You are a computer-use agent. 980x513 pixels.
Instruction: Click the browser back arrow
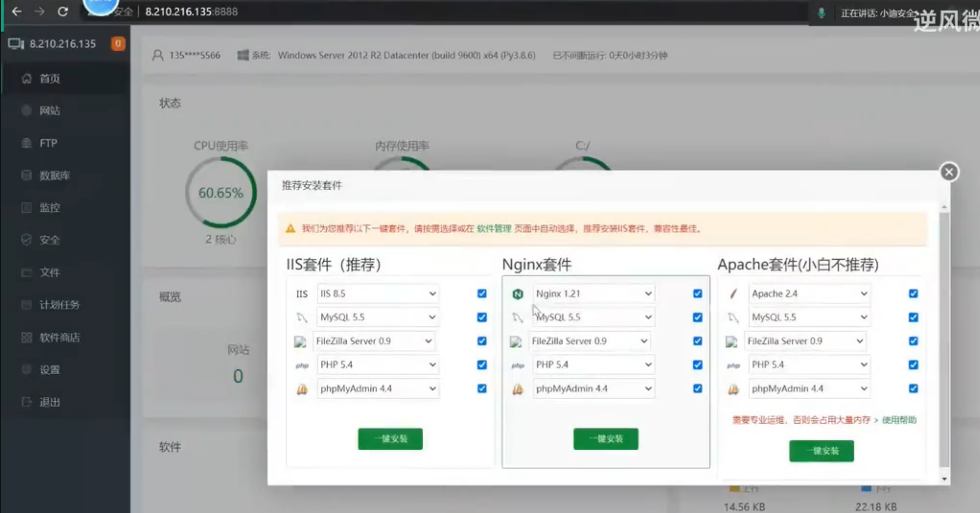[17, 11]
